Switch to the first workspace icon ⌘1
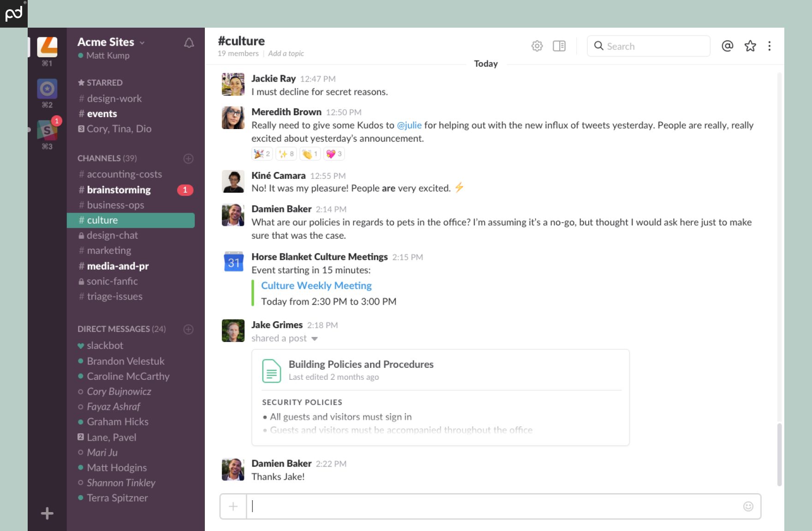The image size is (812, 531). coord(47,47)
